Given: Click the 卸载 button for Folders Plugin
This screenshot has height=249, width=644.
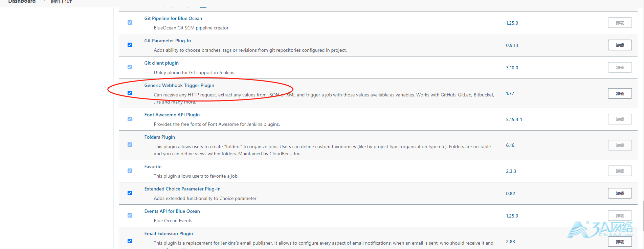Looking at the screenshot, I should (620, 145).
